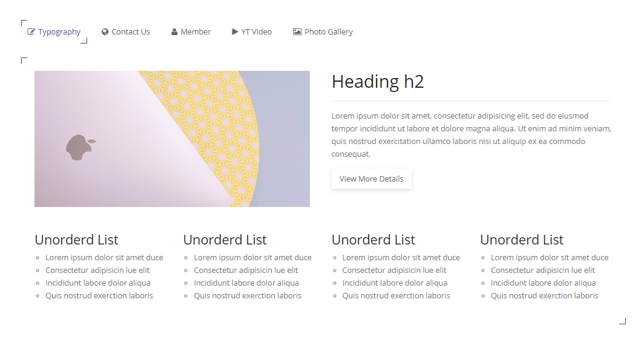Click 'Incididunt labore dolor aliqua' in third list
The image size is (644, 351).
[x=395, y=283]
